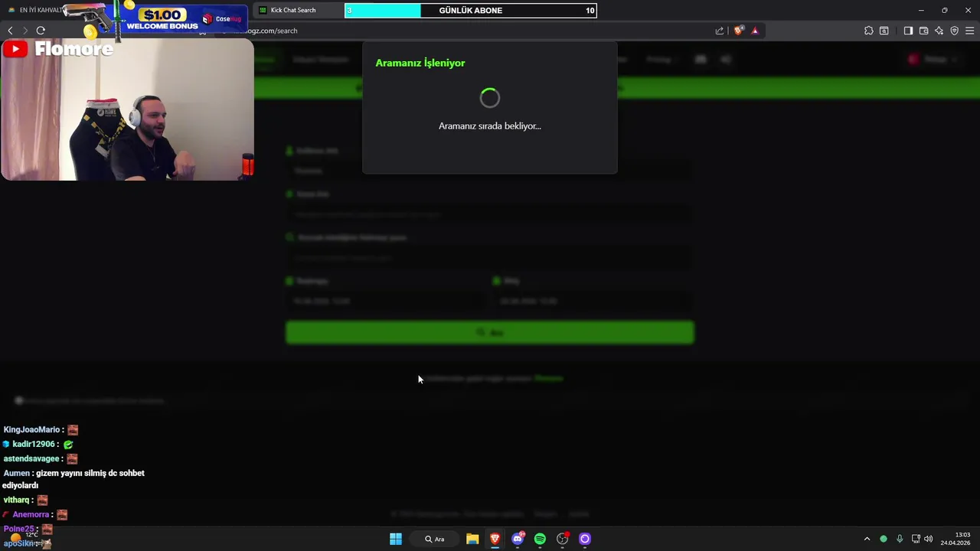Viewport: 980px width, 551px height.
Task: Click the Anemorra chat username
Action: coord(31,514)
